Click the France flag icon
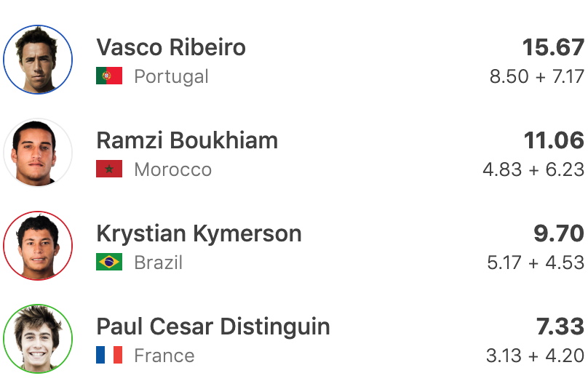 (109, 356)
